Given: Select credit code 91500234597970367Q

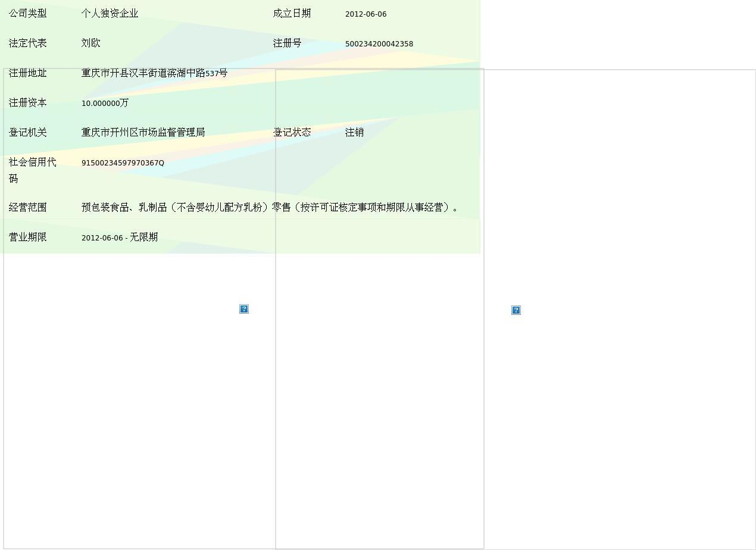Looking at the screenshot, I should [123, 162].
